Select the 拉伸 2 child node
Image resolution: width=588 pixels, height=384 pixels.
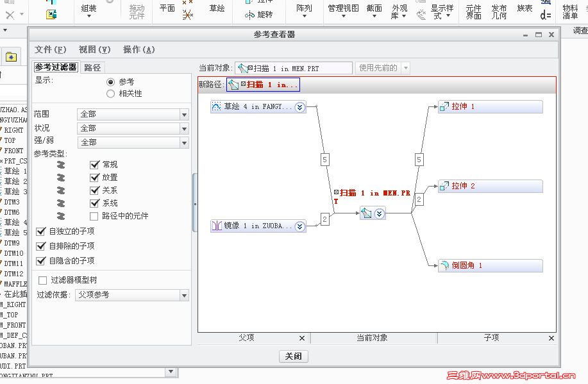[491, 187]
